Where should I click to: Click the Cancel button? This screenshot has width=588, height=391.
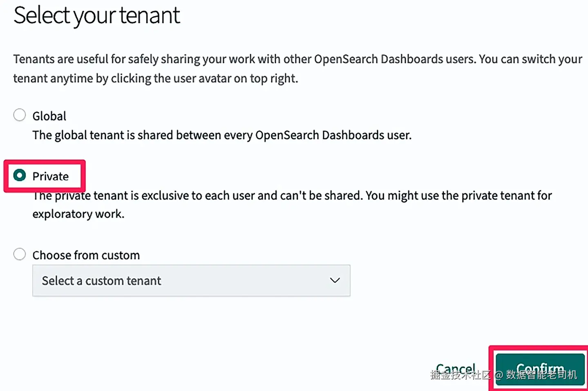point(455,369)
